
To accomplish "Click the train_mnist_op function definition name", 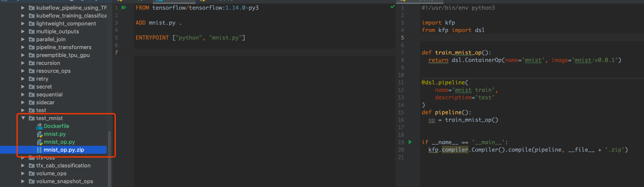I will pos(458,52).
